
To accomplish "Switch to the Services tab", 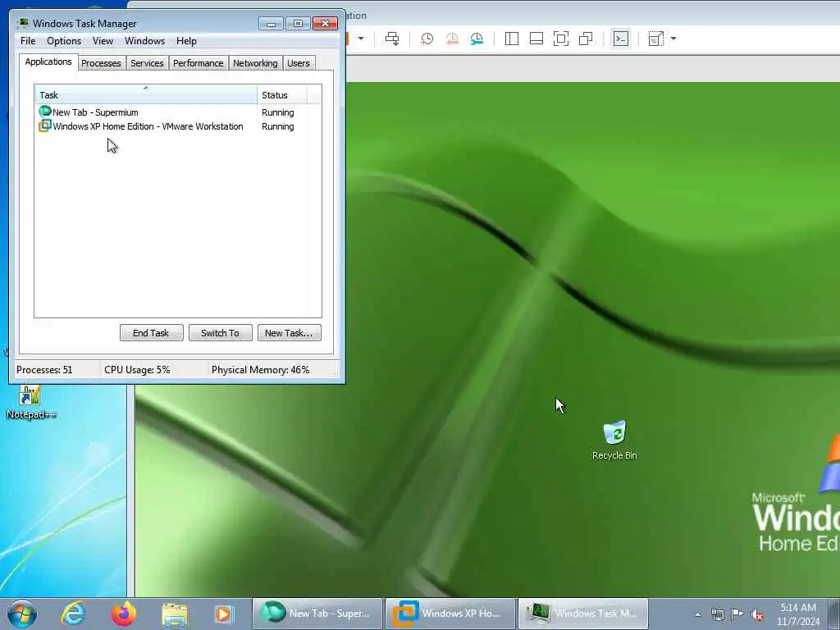I will point(147,63).
